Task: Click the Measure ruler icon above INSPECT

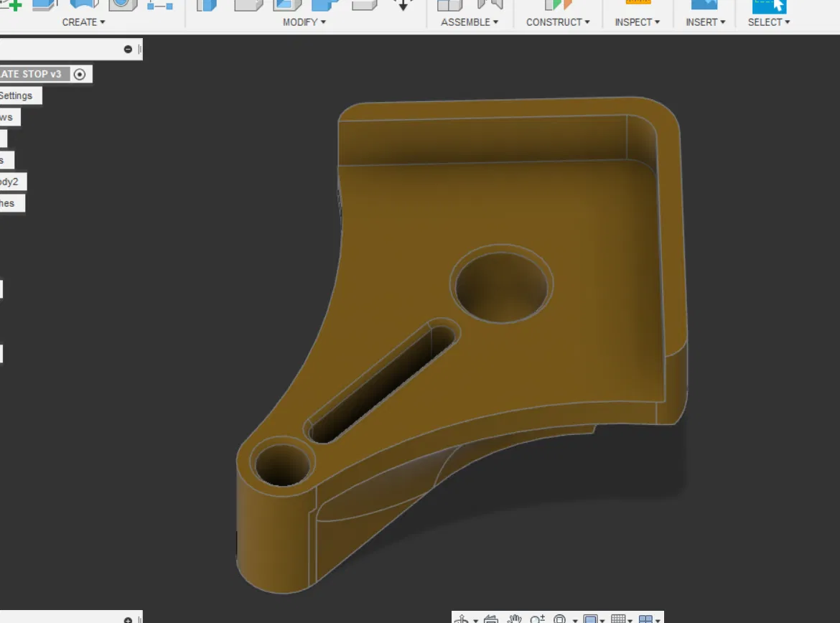Action: tap(638, 3)
